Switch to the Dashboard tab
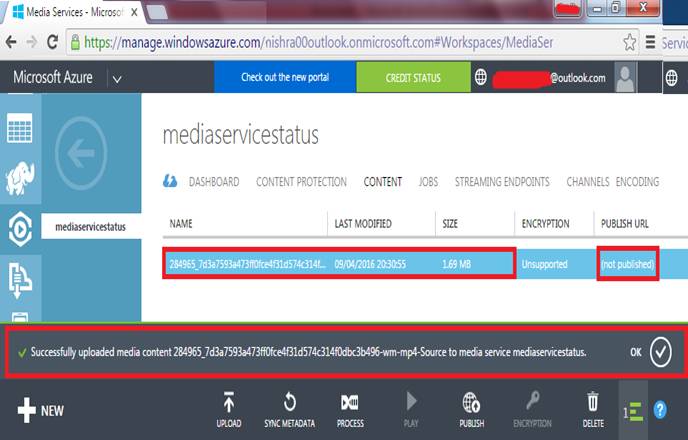 pos(214,182)
